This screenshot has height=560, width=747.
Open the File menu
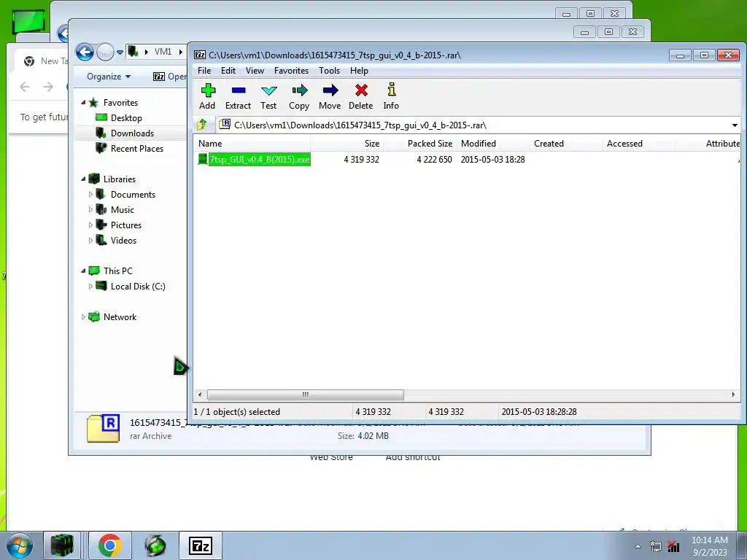(204, 71)
